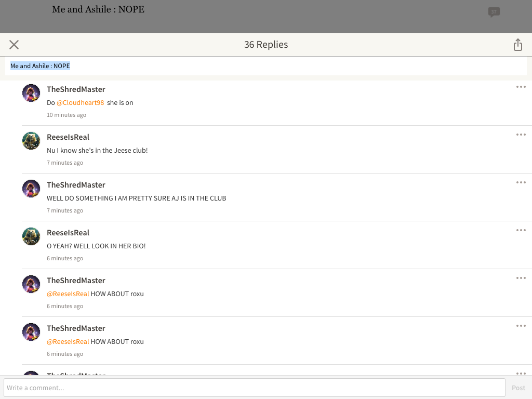532x399 pixels.
Task: Open more options for the "Jeese club" comment
Action: tap(521, 135)
